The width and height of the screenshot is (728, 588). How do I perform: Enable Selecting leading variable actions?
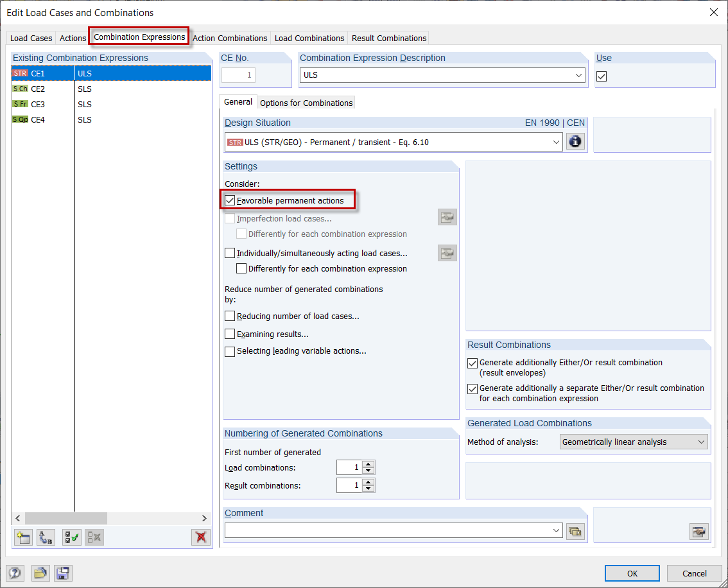coord(230,351)
